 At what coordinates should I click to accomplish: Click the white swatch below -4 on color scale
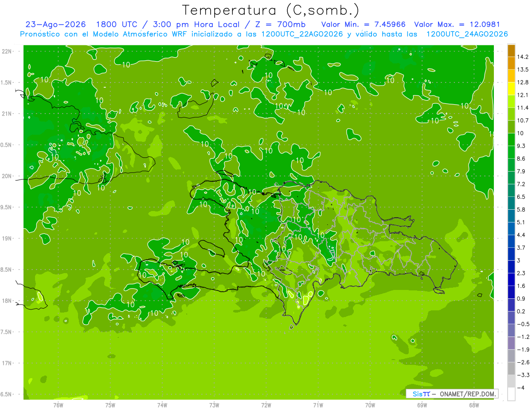pyautogui.click(x=512, y=394)
